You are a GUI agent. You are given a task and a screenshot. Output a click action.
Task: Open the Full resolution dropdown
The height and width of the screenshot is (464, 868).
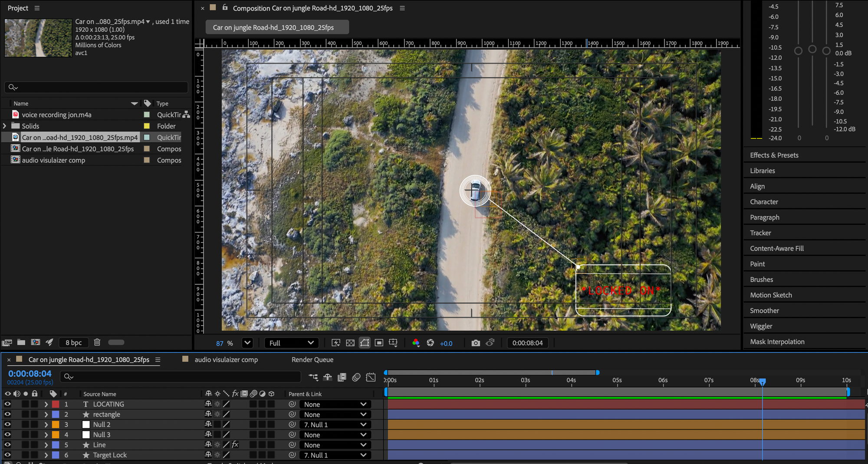(x=291, y=343)
